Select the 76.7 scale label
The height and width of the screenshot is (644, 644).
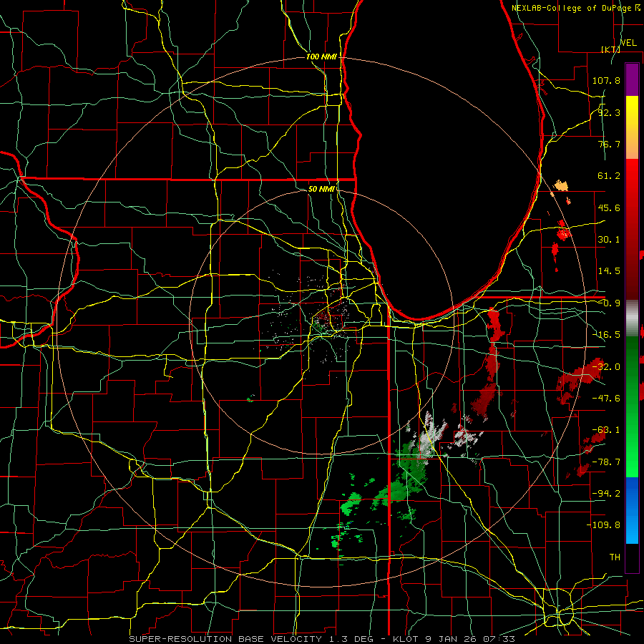[x=609, y=144]
